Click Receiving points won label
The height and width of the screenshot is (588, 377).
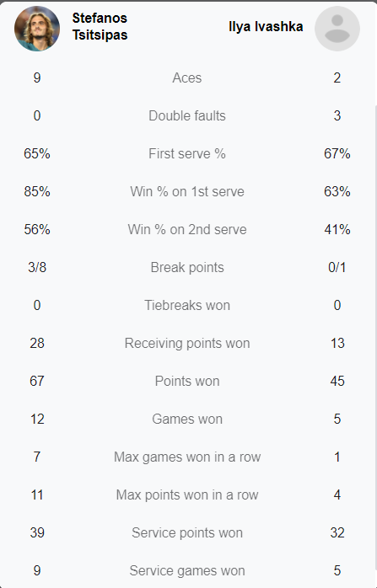pos(187,343)
